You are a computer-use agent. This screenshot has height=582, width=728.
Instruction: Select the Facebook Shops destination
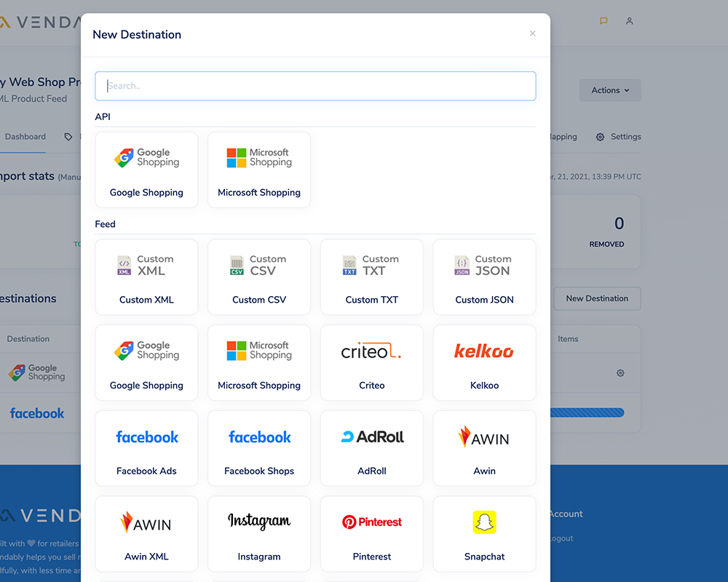pyautogui.click(x=259, y=448)
